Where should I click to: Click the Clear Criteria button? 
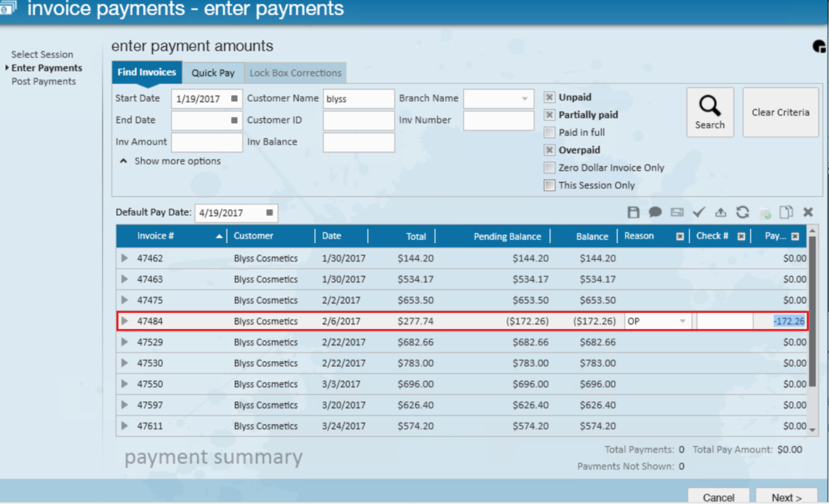point(781,112)
